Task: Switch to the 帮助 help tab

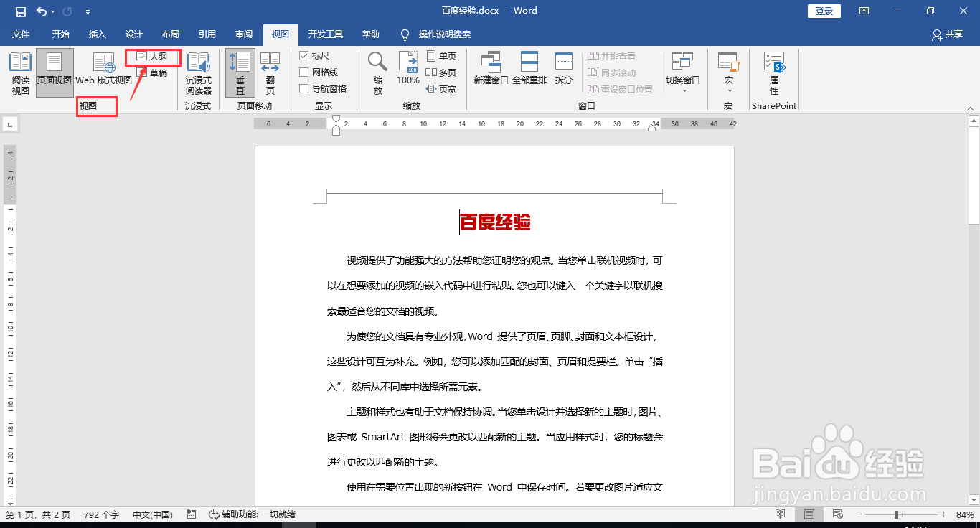Action: [x=371, y=34]
